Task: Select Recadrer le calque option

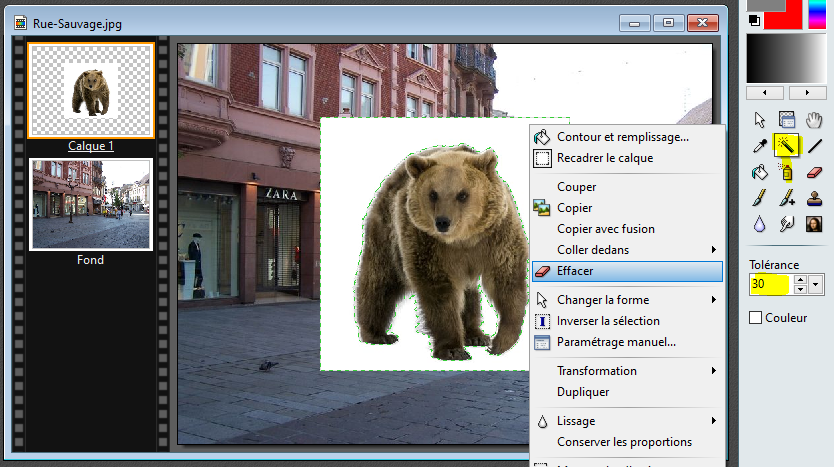Action: pos(604,158)
